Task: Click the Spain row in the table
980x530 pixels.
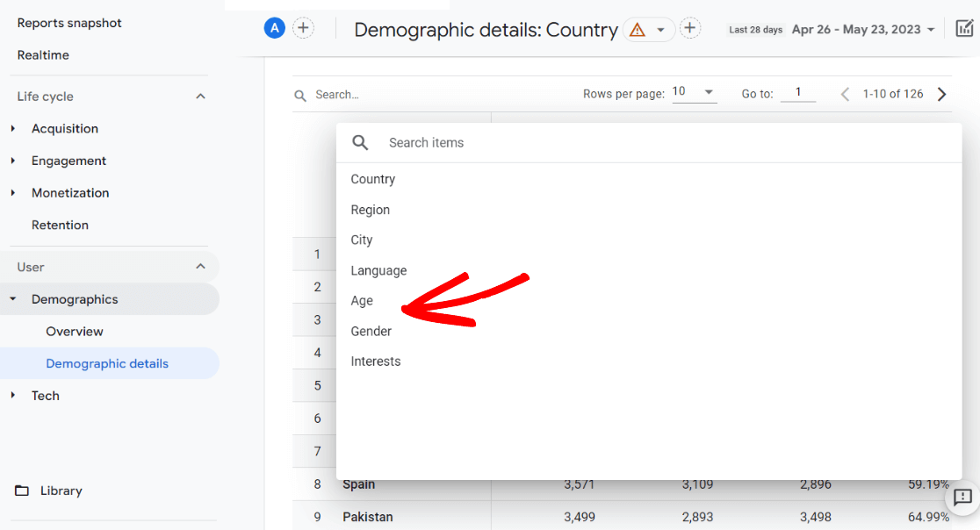Action: 358,483
